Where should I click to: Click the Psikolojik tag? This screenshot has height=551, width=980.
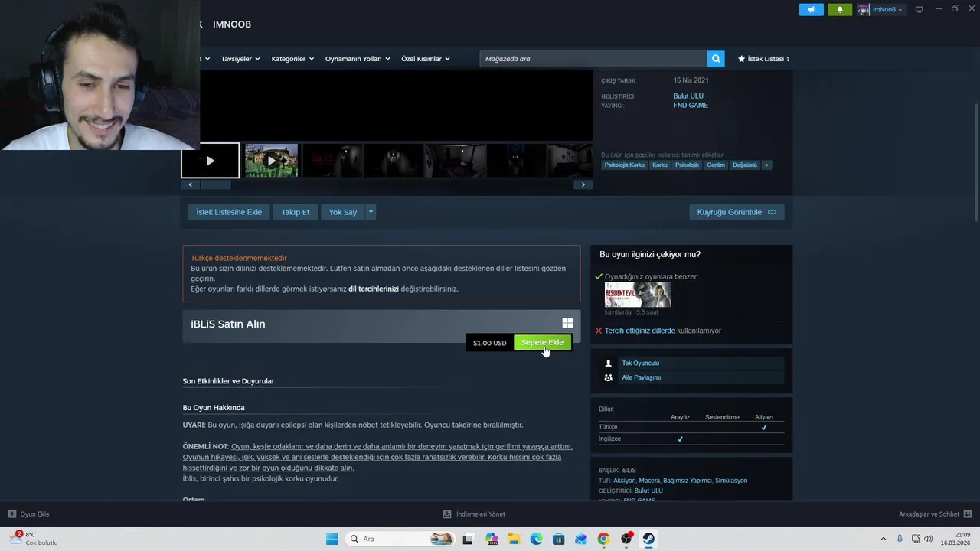[x=687, y=165]
